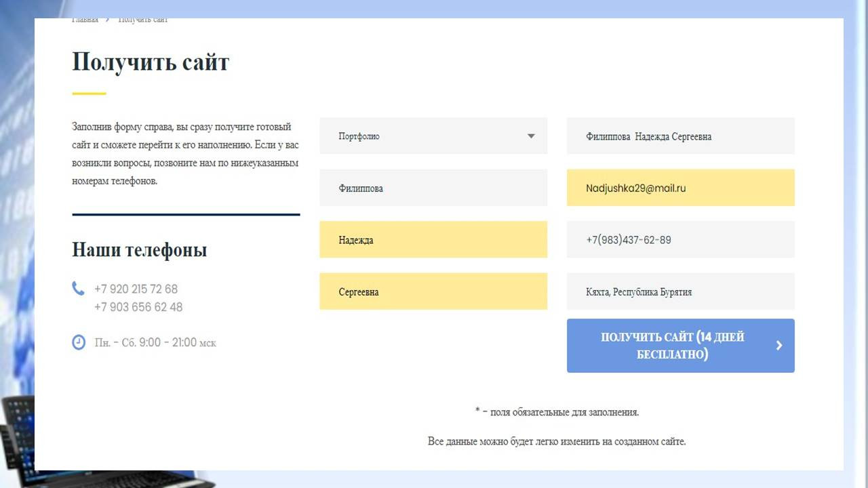
Task: Call the +7 920 215 72 68 number
Action: pos(136,289)
